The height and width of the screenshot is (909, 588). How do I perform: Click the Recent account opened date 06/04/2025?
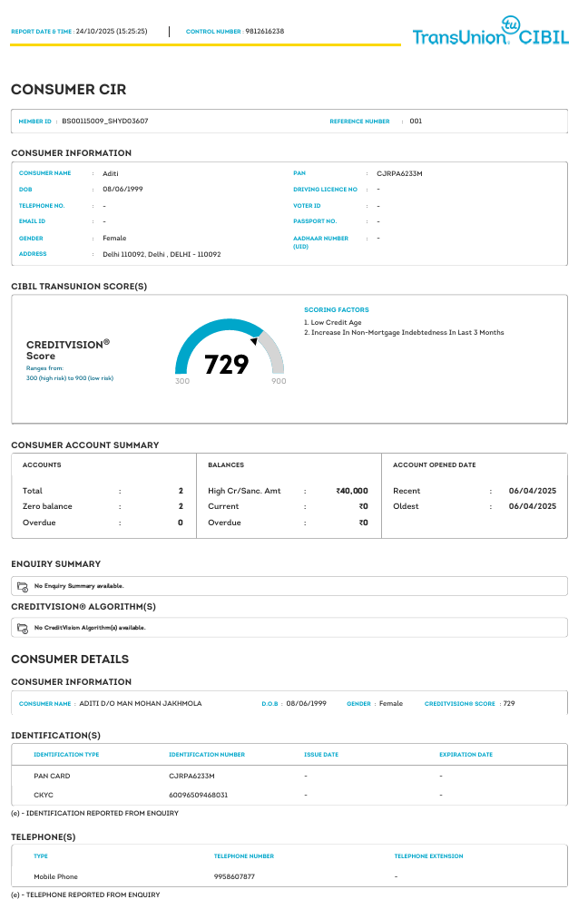click(x=533, y=491)
